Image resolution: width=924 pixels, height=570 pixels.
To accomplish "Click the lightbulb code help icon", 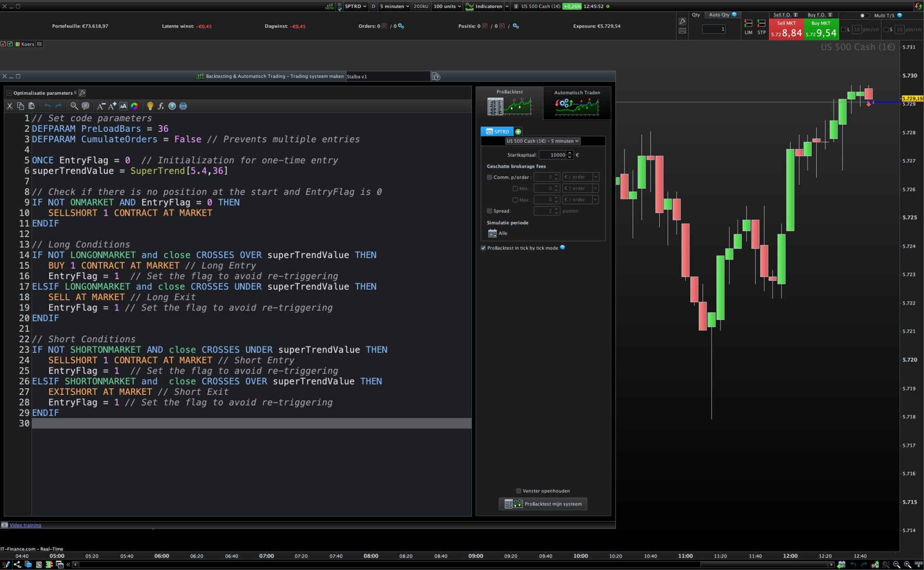I will tap(150, 106).
